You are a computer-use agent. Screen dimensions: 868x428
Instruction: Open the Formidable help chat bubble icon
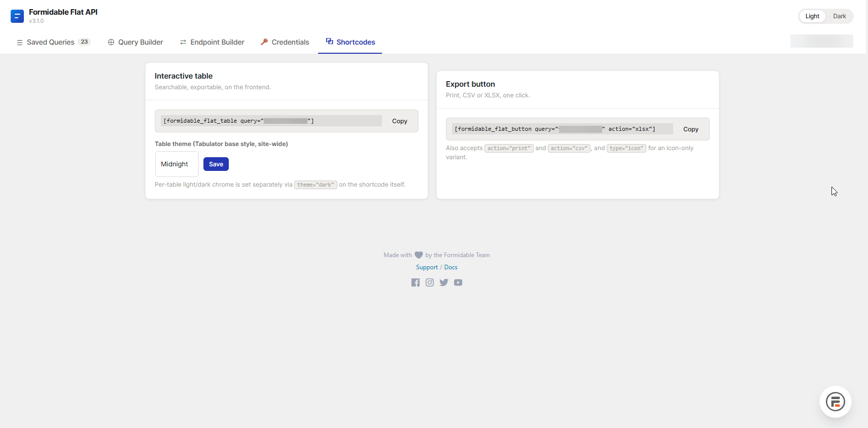pos(835,402)
